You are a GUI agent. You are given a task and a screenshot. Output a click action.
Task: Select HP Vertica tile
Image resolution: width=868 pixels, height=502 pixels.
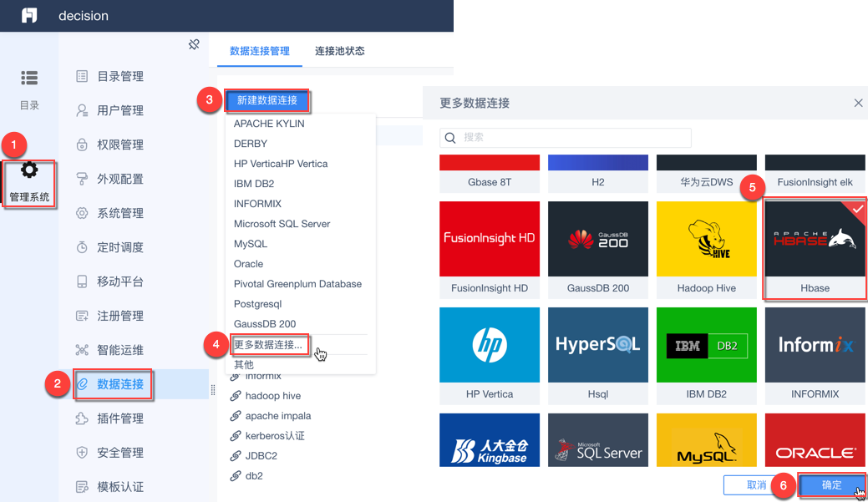click(x=490, y=356)
